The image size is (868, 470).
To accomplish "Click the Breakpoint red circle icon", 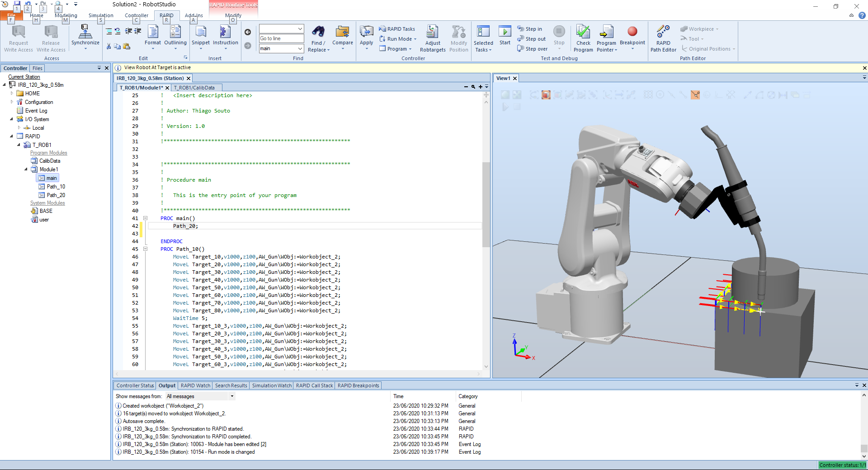I will click(632, 32).
